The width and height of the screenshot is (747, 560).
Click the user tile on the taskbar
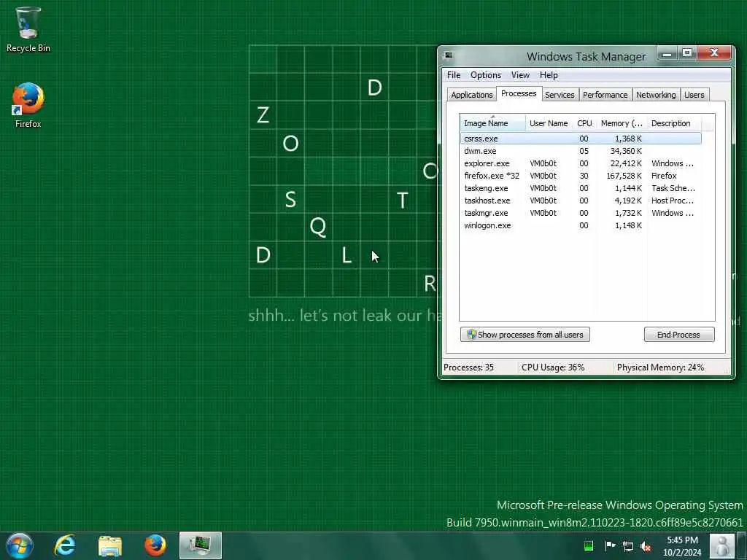(722, 545)
